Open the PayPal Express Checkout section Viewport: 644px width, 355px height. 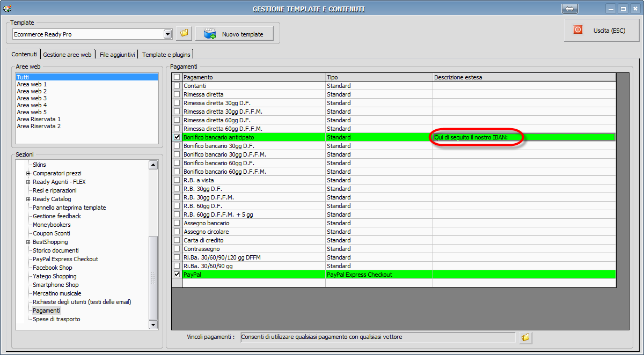click(x=65, y=259)
